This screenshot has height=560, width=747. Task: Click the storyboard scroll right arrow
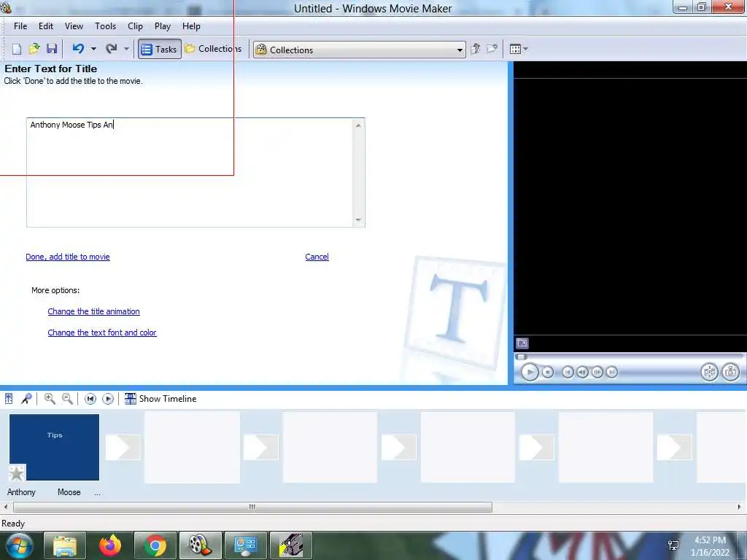pos(740,507)
